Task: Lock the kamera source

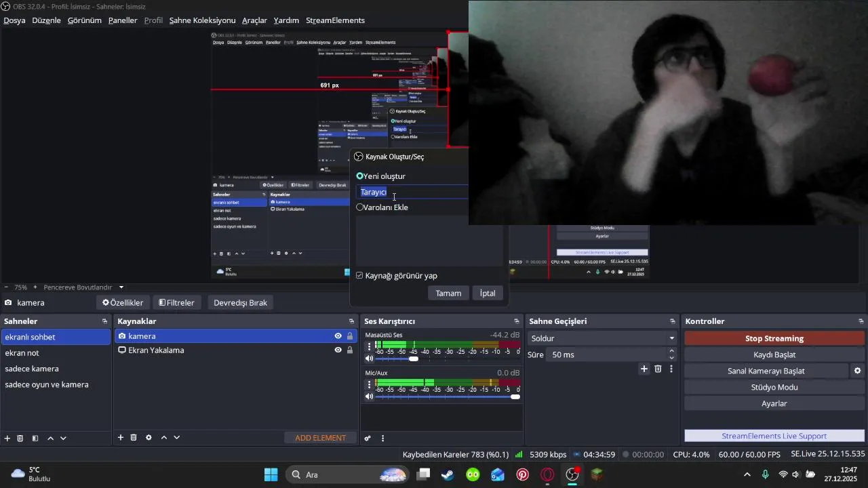Action: point(350,336)
